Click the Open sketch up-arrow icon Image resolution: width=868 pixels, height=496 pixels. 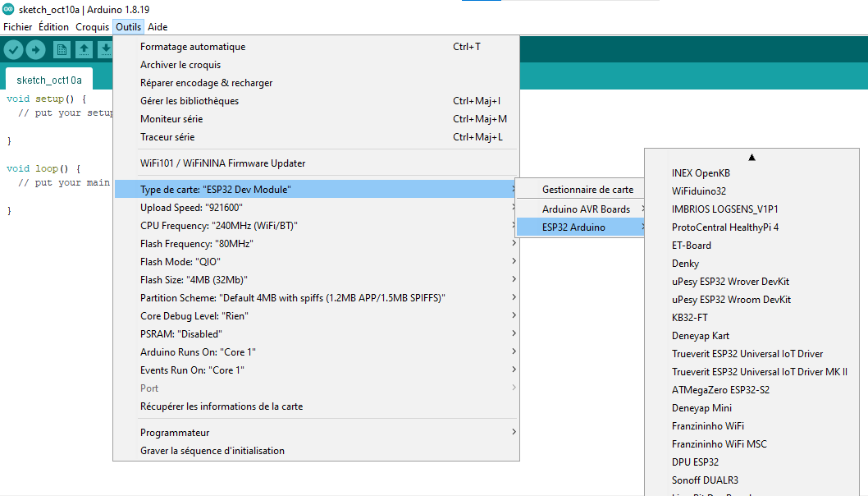[x=84, y=50]
